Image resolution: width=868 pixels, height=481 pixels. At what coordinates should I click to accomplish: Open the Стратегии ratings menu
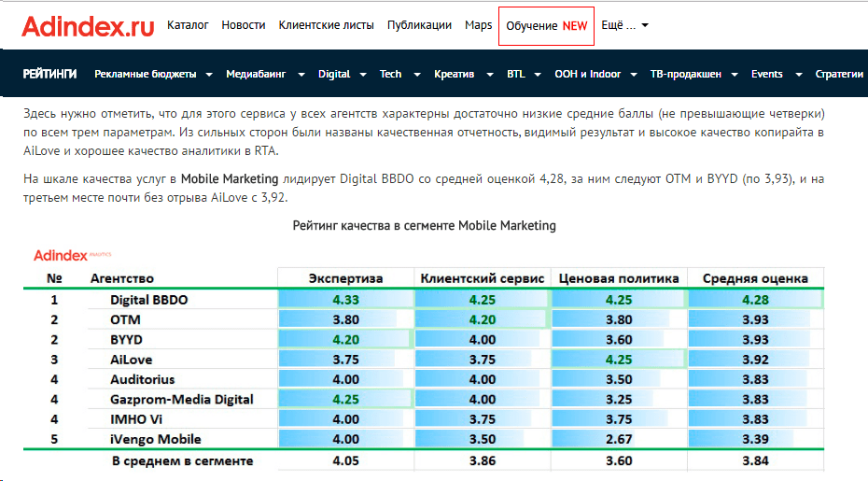[x=839, y=75]
